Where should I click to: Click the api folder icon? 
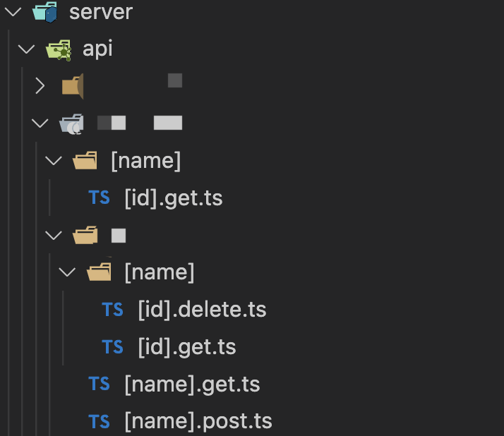pyautogui.click(x=58, y=49)
